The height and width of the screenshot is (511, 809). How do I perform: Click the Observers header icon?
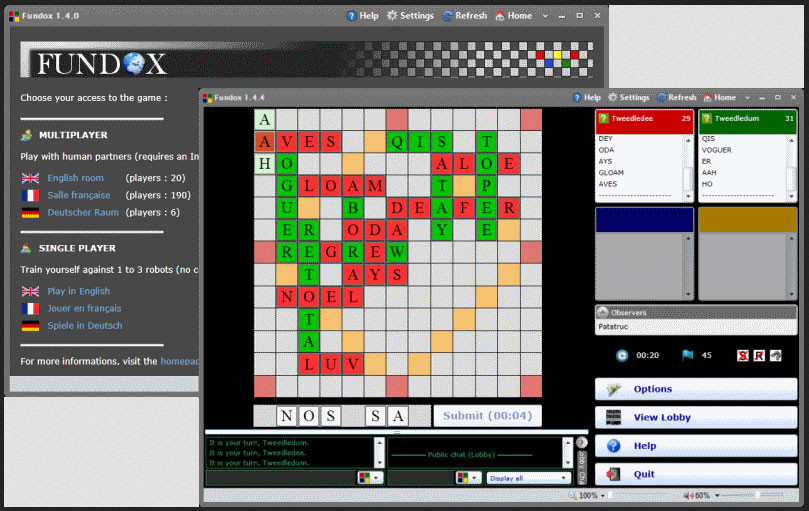click(x=602, y=312)
